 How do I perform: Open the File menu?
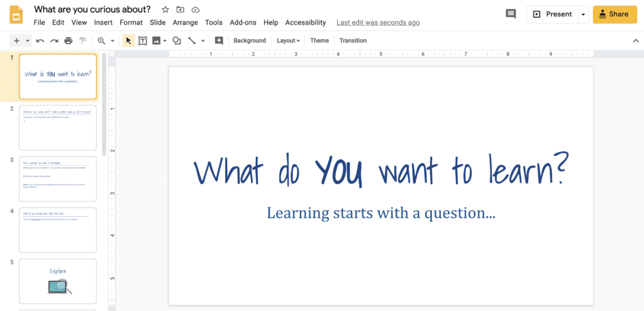point(40,23)
